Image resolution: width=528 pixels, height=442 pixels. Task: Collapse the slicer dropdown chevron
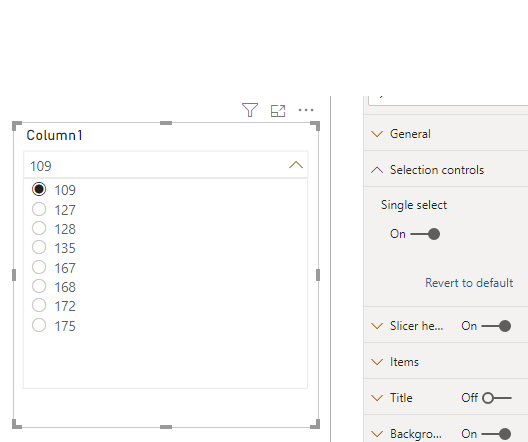(296, 165)
